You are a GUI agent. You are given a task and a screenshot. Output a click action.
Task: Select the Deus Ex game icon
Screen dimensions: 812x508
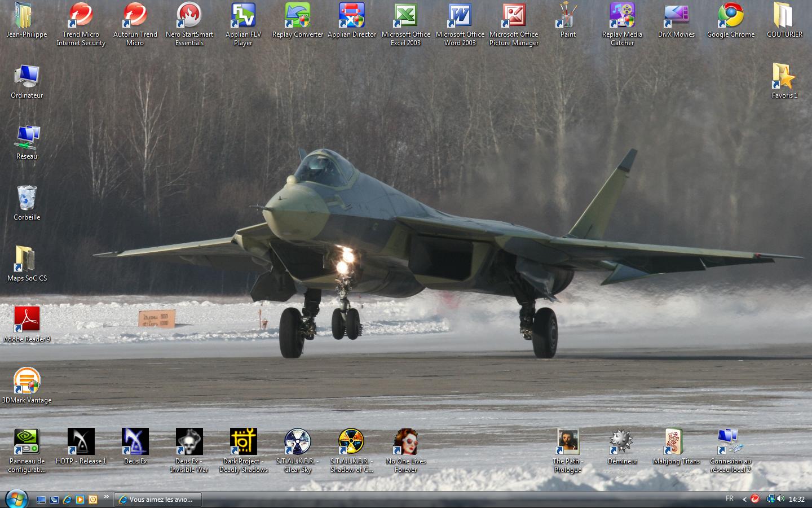point(135,442)
